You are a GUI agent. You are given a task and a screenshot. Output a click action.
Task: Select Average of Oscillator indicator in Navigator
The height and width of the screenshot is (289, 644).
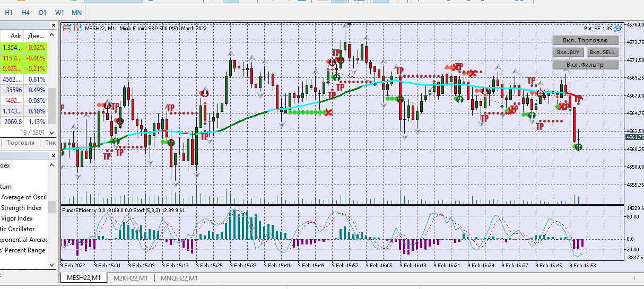click(23, 197)
